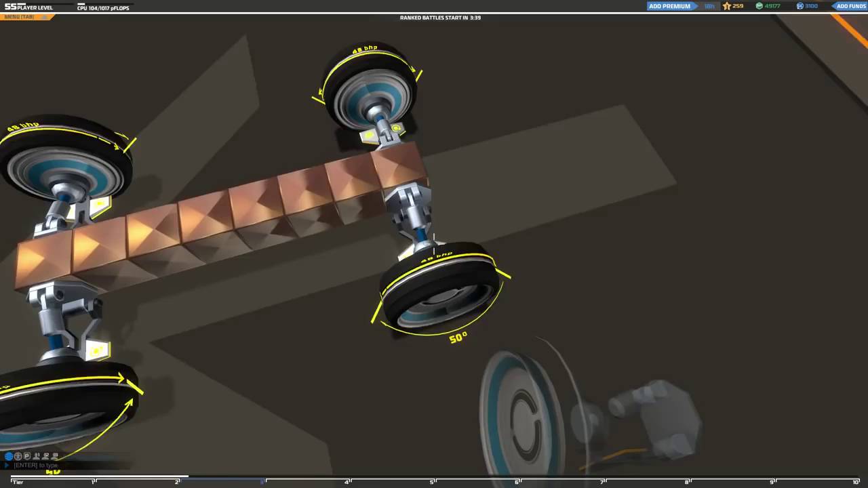The height and width of the screenshot is (488, 868).
Task: Click the blue galaxy cash currency icon
Action: pyautogui.click(x=800, y=6)
